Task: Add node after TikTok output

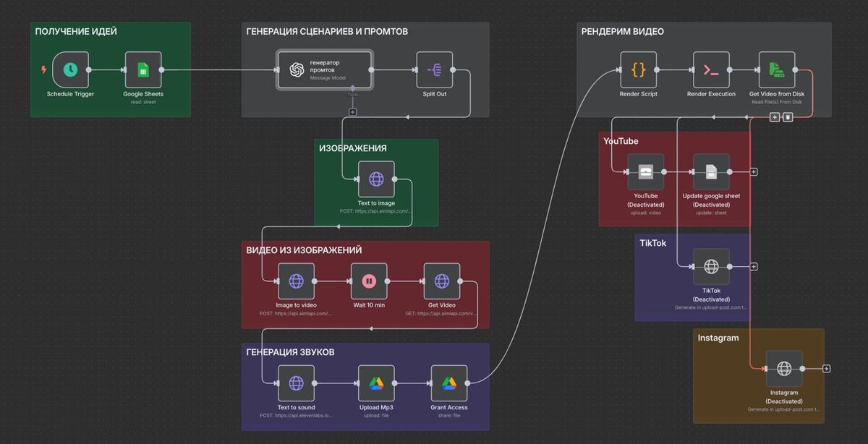Action: (754, 267)
